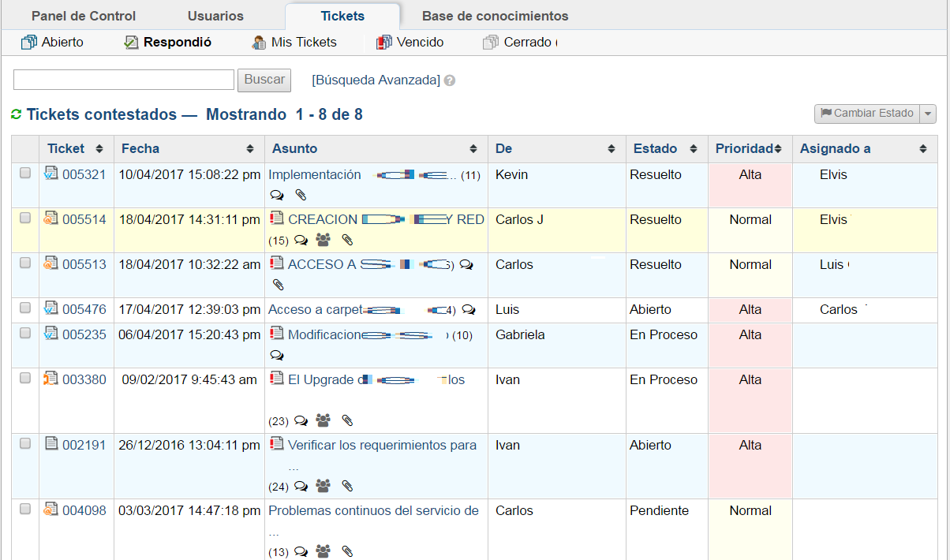Click the paperclip attachment icon in ticket 002191
This screenshot has width=950, height=560.
point(347,487)
